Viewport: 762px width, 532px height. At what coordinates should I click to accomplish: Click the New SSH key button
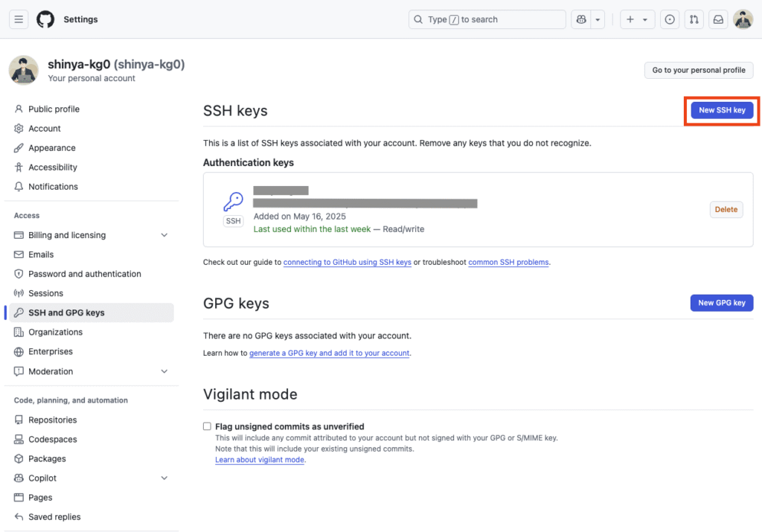(x=722, y=110)
